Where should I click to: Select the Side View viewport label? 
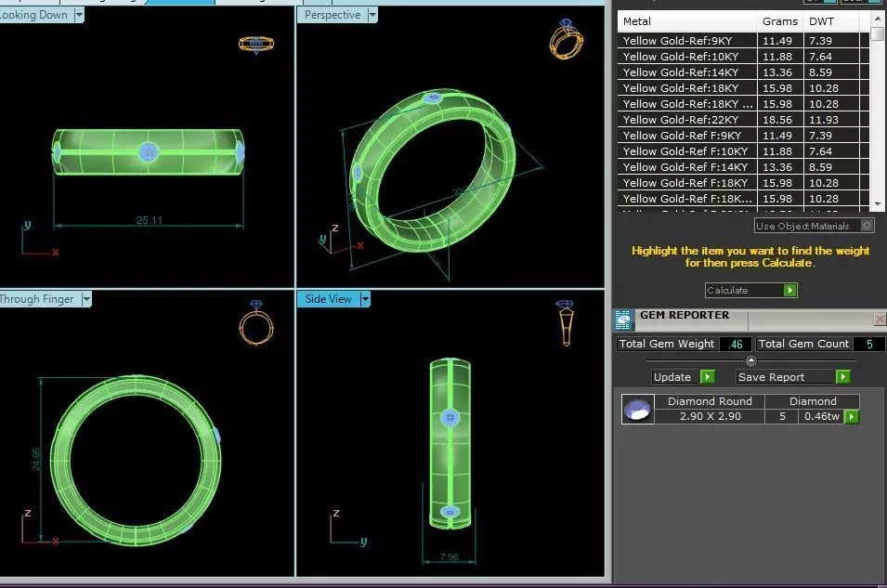pyautogui.click(x=329, y=299)
